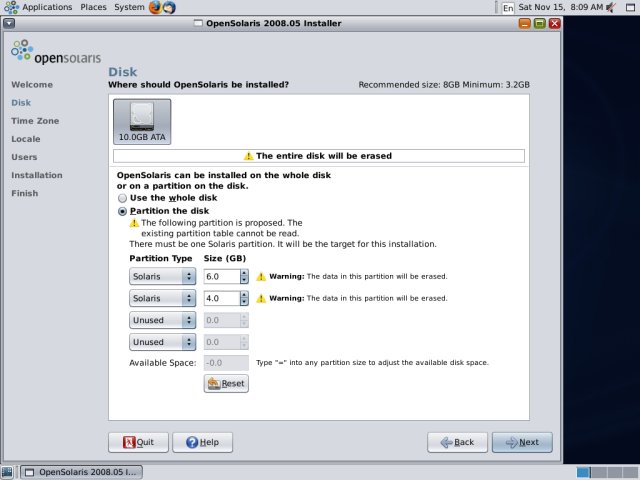The height and width of the screenshot is (480, 640).
Task: Click the Reset button
Action: point(226,384)
